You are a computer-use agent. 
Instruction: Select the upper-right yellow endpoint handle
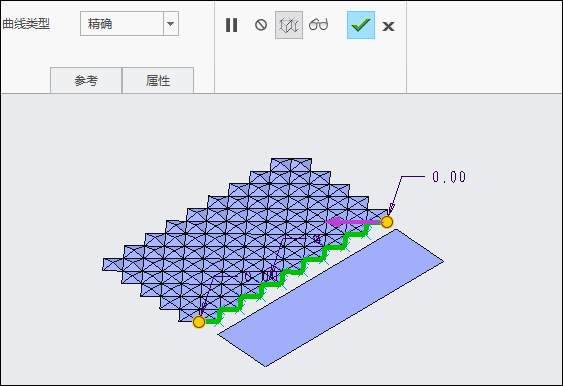pyautogui.click(x=387, y=222)
